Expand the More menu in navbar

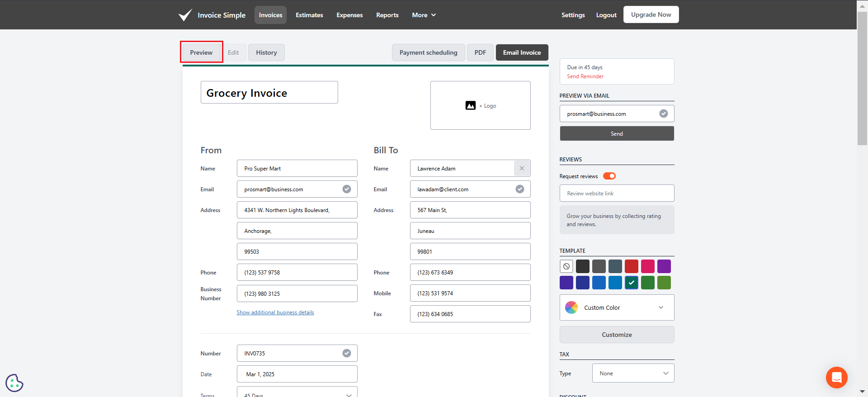pyautogui.click(x=424, y=15)
